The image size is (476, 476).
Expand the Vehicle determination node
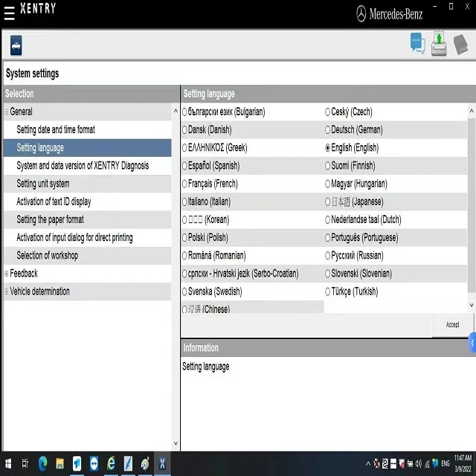pyautogui.click(x=7, y=292)
